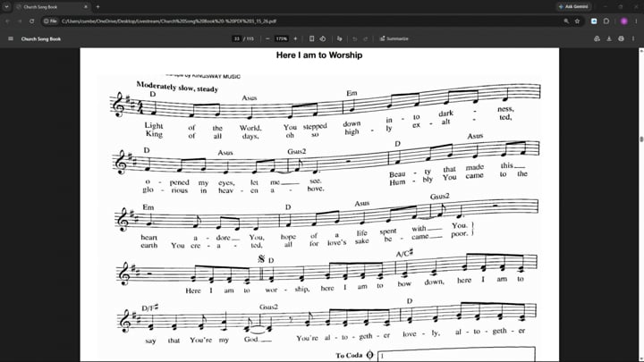644x362 pixels.
Task: Go forward to next page
Action: coord(20,21)
